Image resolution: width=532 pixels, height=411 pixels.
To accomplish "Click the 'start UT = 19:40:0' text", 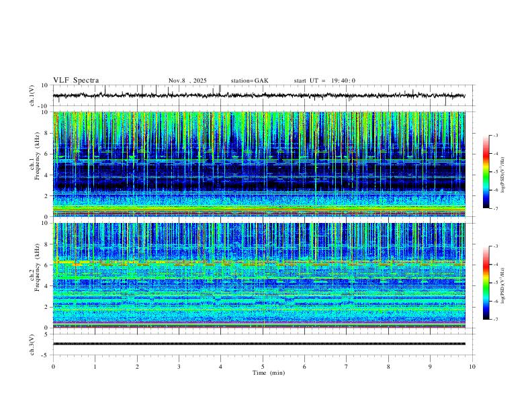I will 324,81.
